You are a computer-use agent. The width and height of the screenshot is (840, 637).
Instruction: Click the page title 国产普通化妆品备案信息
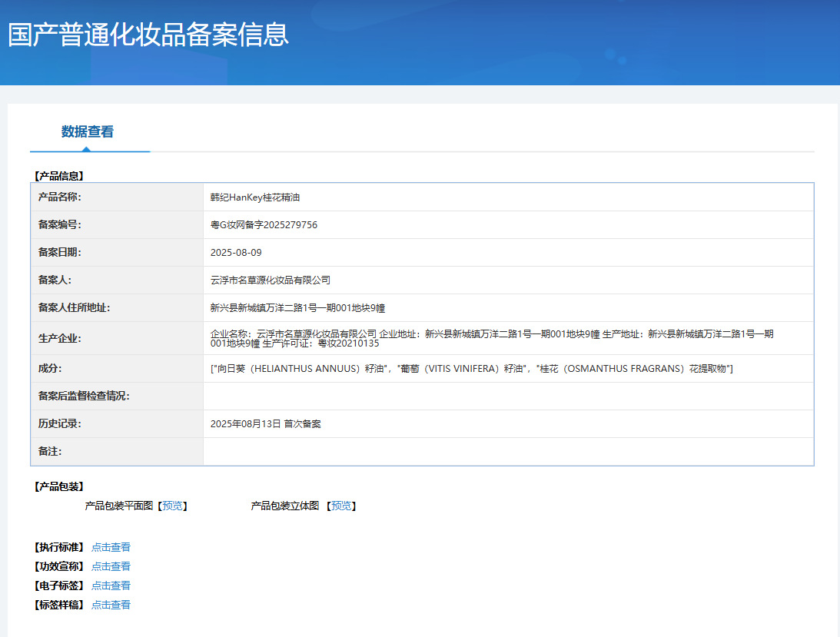pyautogui.click(x=148, y=35)
